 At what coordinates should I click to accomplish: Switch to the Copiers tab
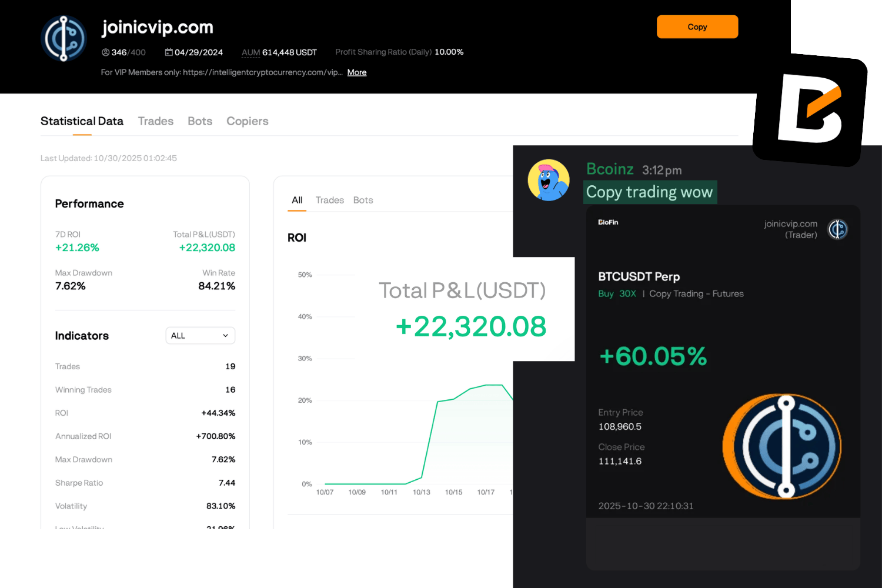click(248, 121)
